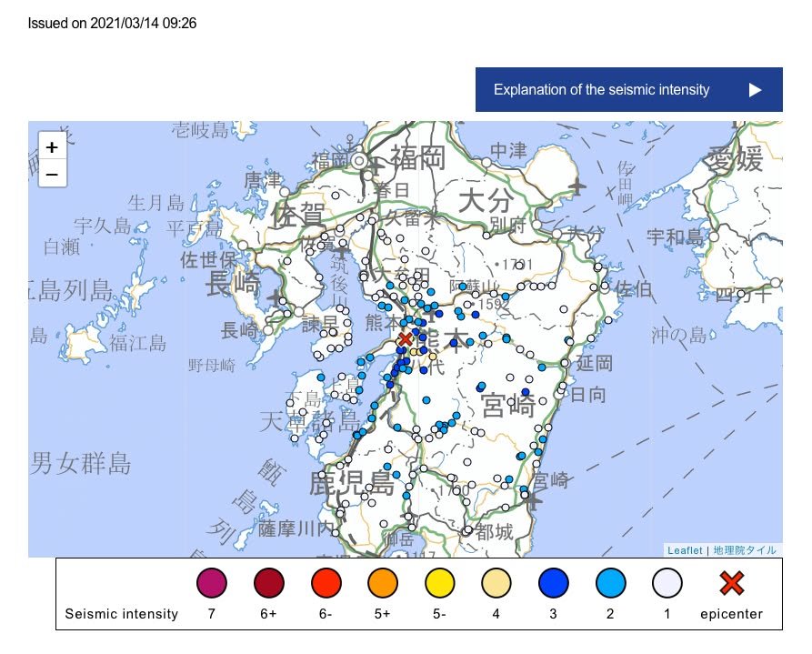Viewport: 812px width, 654px height.
Task: Select intensity 7 purple legend swatch
Action: pyautogui.click(x=211, y=583)
